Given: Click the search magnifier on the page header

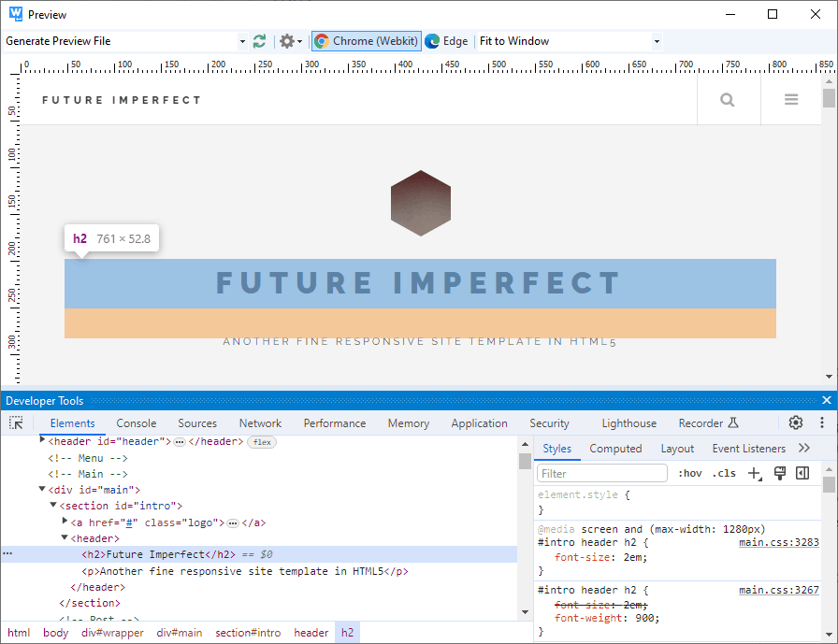Looking at the screenshot, I should [x=728, y=100].
